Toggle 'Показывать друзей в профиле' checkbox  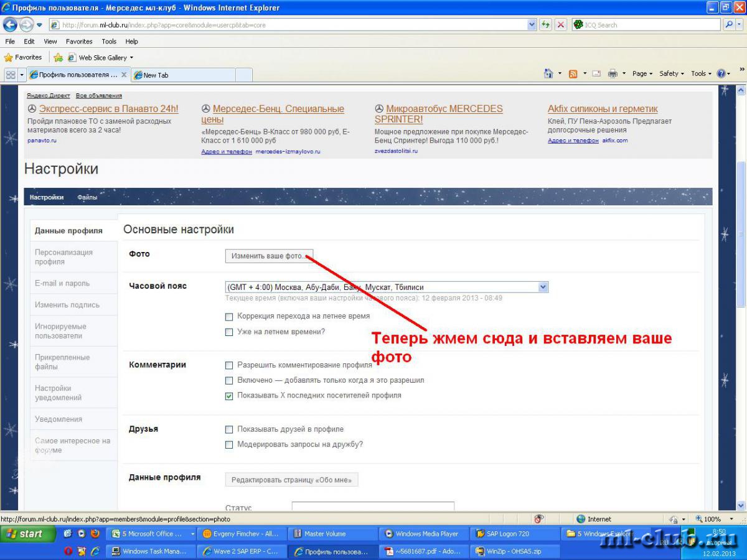coord(229,430)
